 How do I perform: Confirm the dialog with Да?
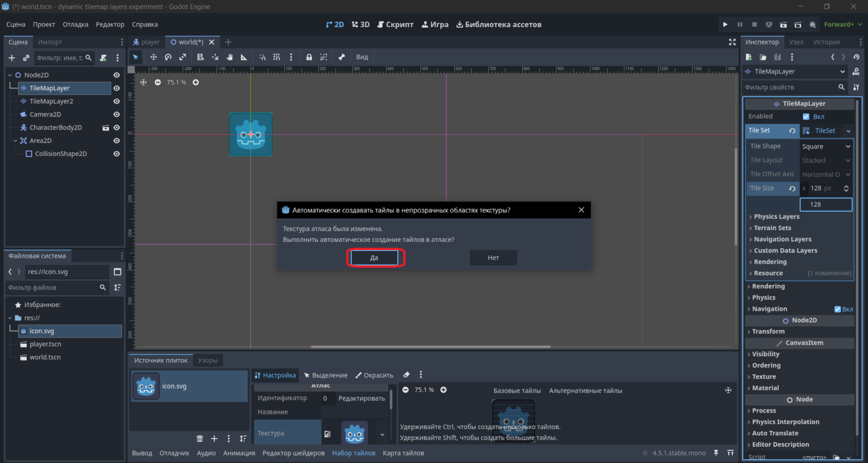[x=374, y=258]
